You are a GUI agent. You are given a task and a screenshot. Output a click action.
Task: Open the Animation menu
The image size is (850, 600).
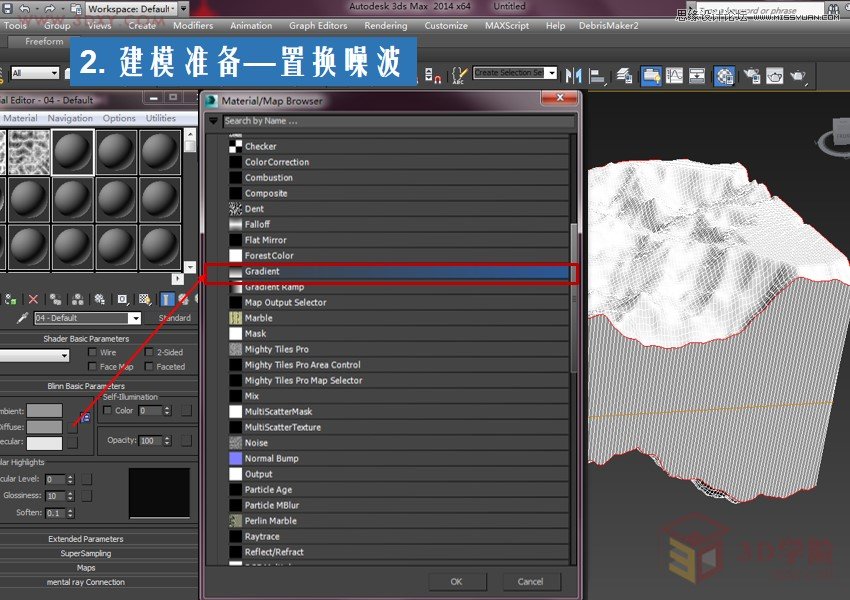pyautogui.click(x=251, y=25)
